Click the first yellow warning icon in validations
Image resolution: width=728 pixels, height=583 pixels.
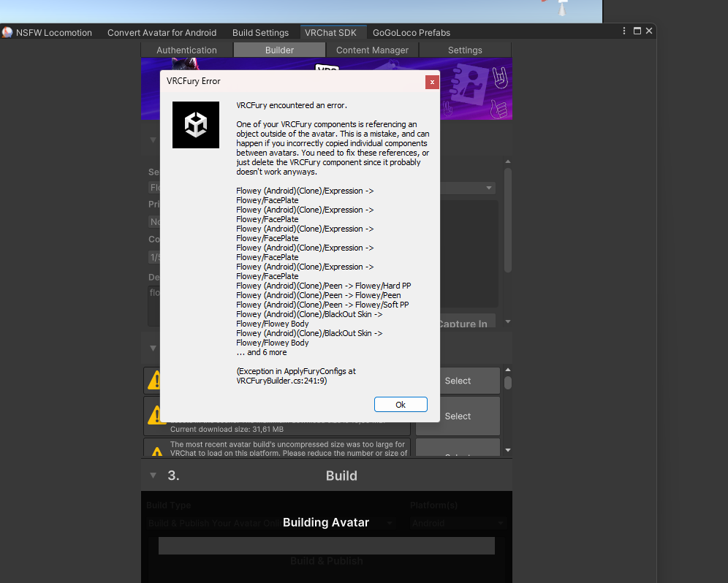[x=154, y=380]
